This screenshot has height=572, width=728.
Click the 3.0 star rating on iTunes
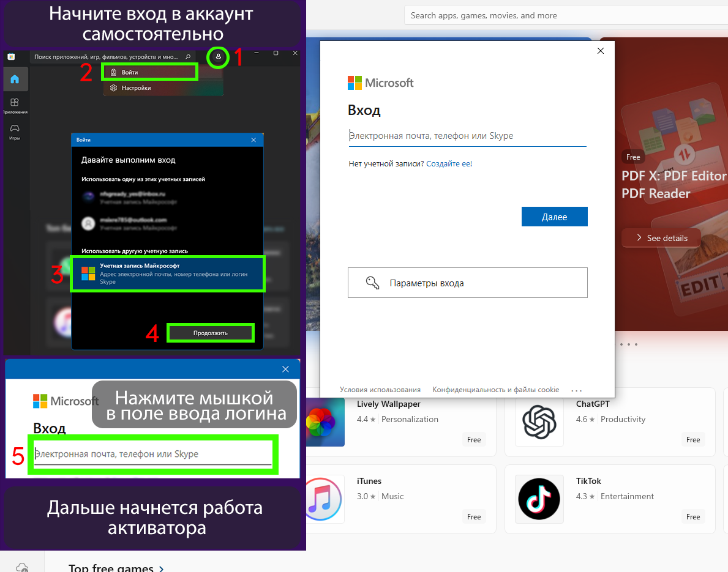(366, 496)
